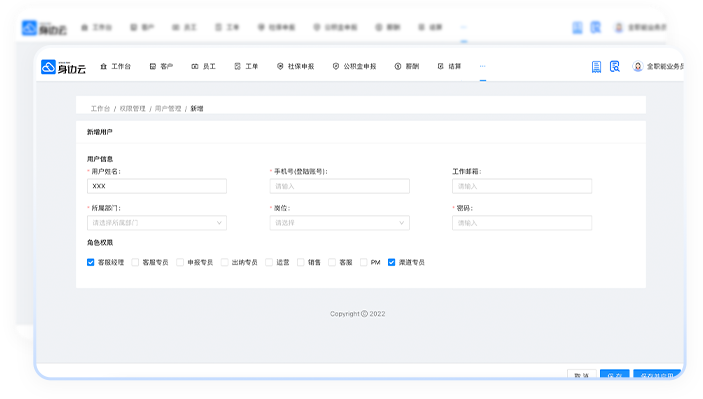The width and height of the screenshot is (703, 399).
Task: Uncheck the 客服经理 role checkbox
Action: click(x=91, y=262)
